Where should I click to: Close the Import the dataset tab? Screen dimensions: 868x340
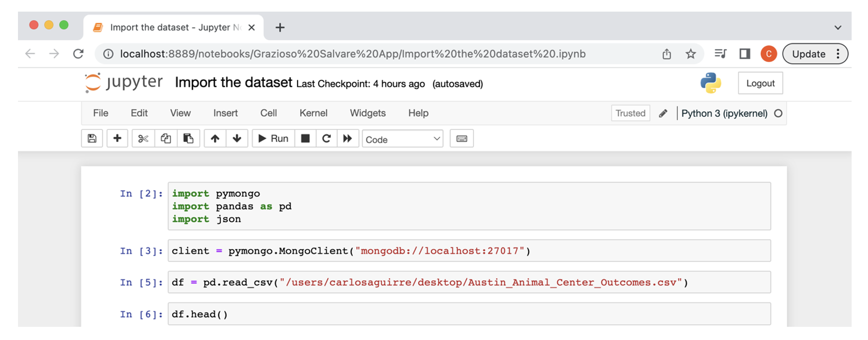tap(252, 27)
